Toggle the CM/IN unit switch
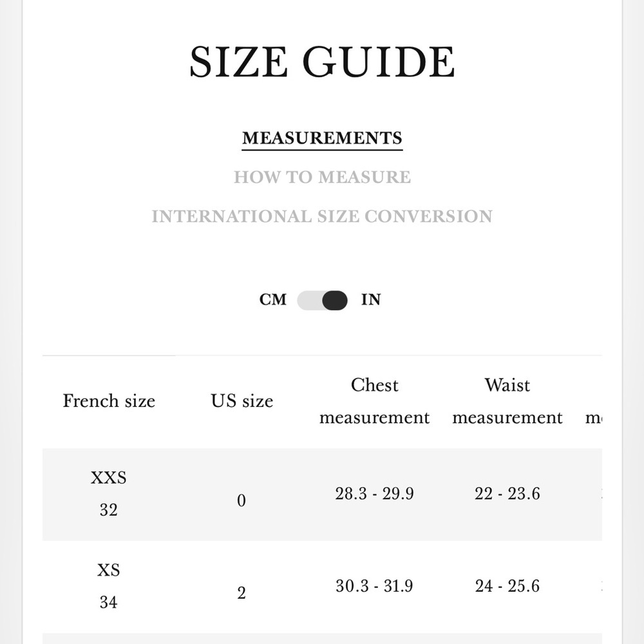Screen dimensions: 644x644 tap(323, 300)
